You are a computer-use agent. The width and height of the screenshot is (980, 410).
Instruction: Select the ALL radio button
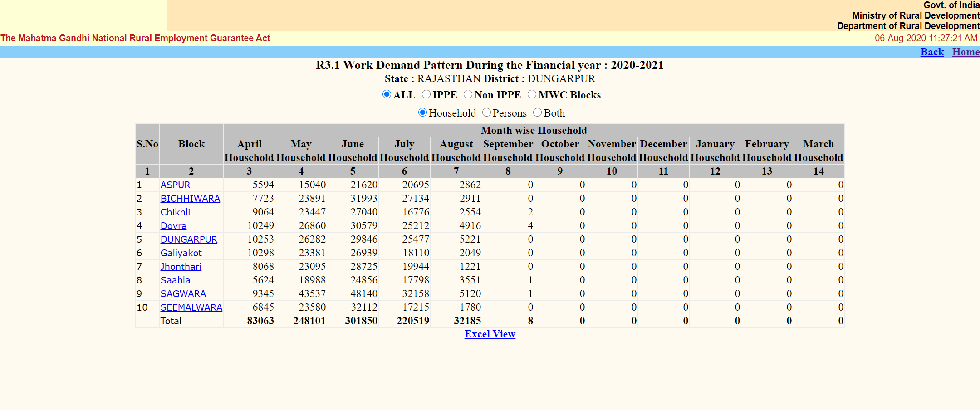(x=387, y=94)
